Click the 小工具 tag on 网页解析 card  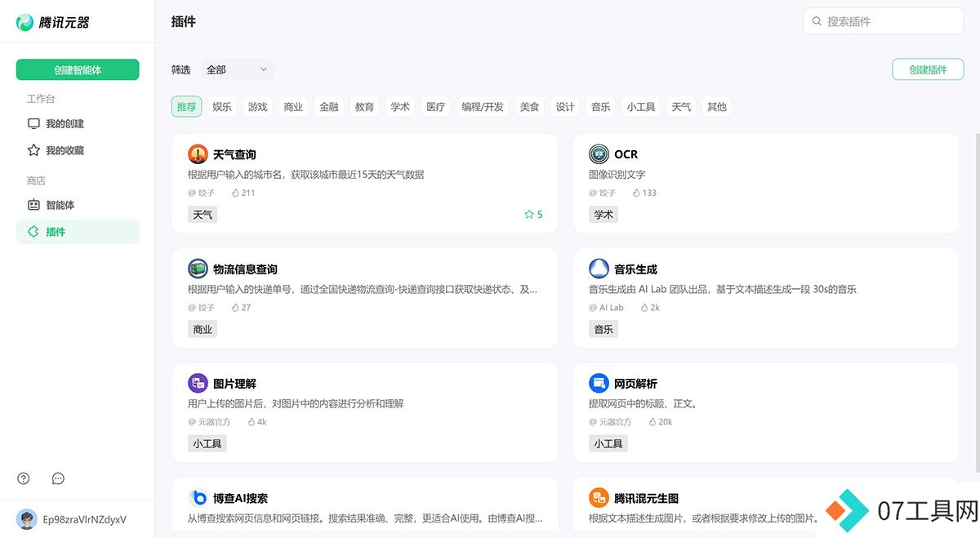[x=608, y=444]
